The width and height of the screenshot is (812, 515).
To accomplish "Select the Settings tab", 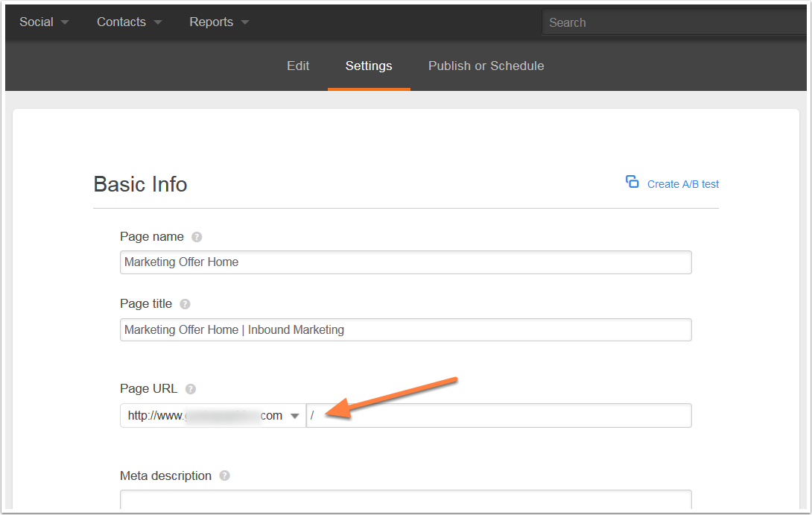I will [369, 66].
